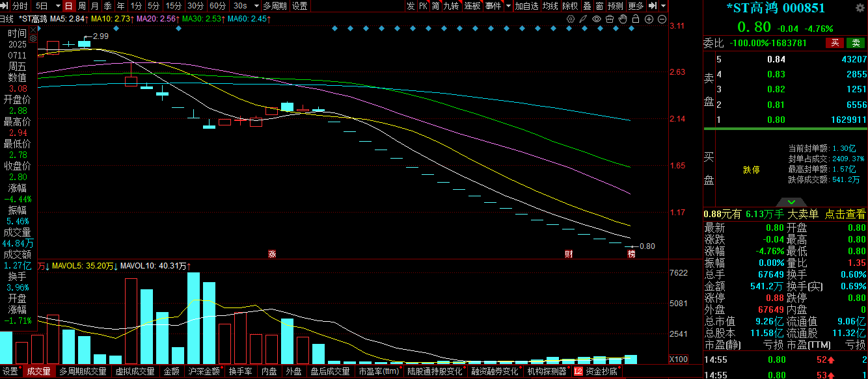This screenshot has height=379, width=868.
Task: Click the collapse arrow icon at toolbar left
Action: [5, 6]
